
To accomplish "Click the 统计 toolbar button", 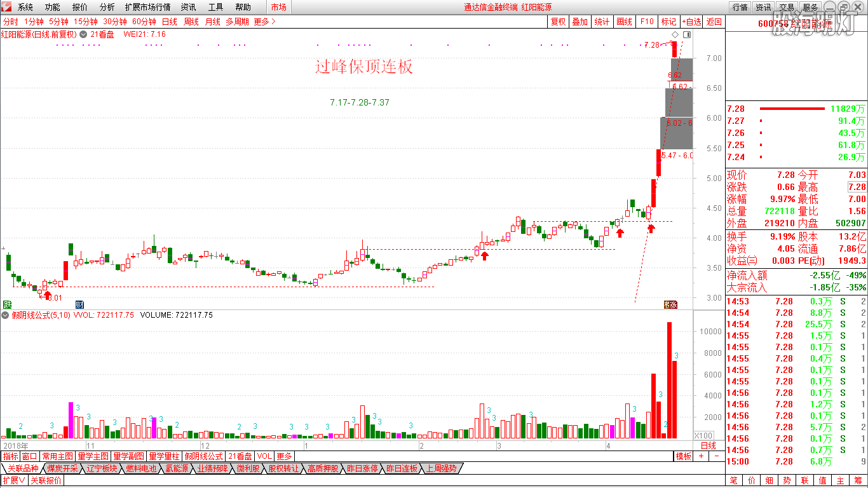I will 602,22.
